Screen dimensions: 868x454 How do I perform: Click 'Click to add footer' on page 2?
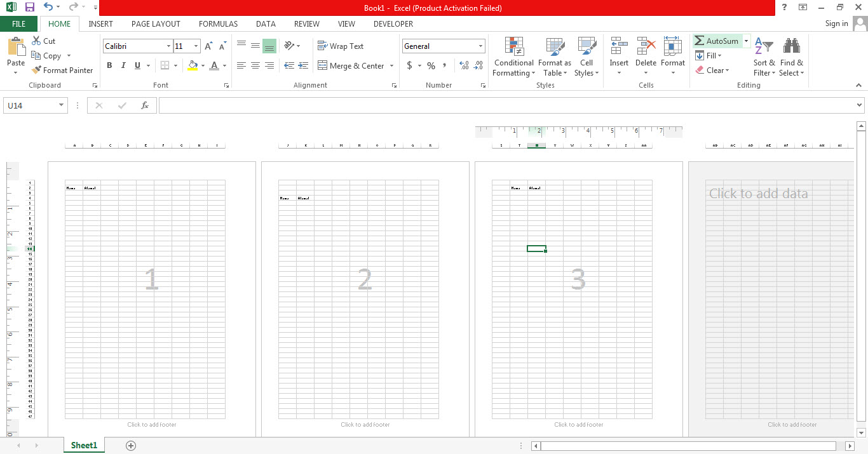[x=365, y=425]
